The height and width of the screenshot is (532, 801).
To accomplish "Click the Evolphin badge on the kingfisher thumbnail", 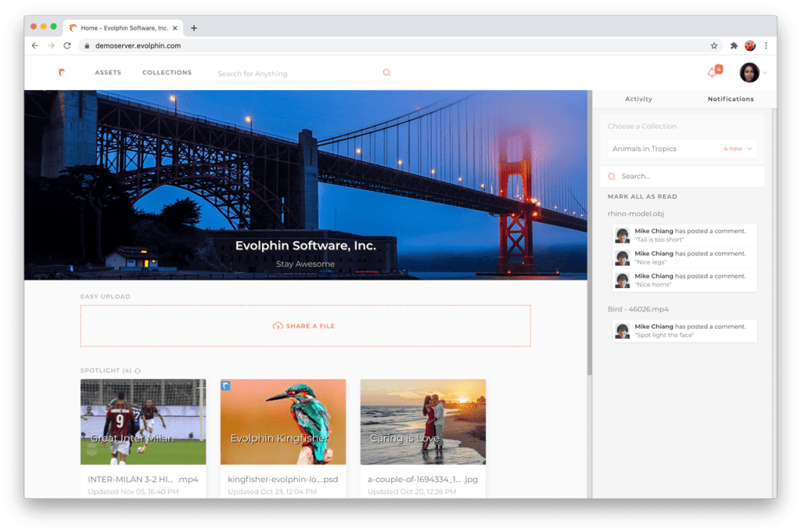I will pos(227,386).
